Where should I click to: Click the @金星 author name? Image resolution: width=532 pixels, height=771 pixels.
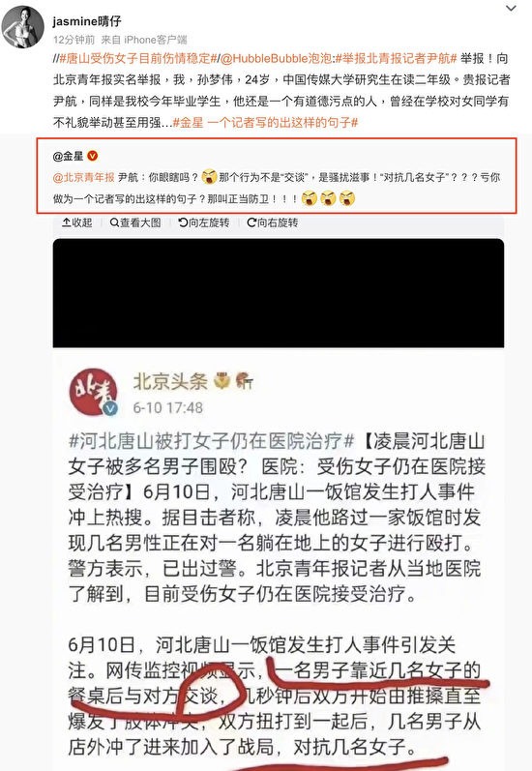coord(68,157)
